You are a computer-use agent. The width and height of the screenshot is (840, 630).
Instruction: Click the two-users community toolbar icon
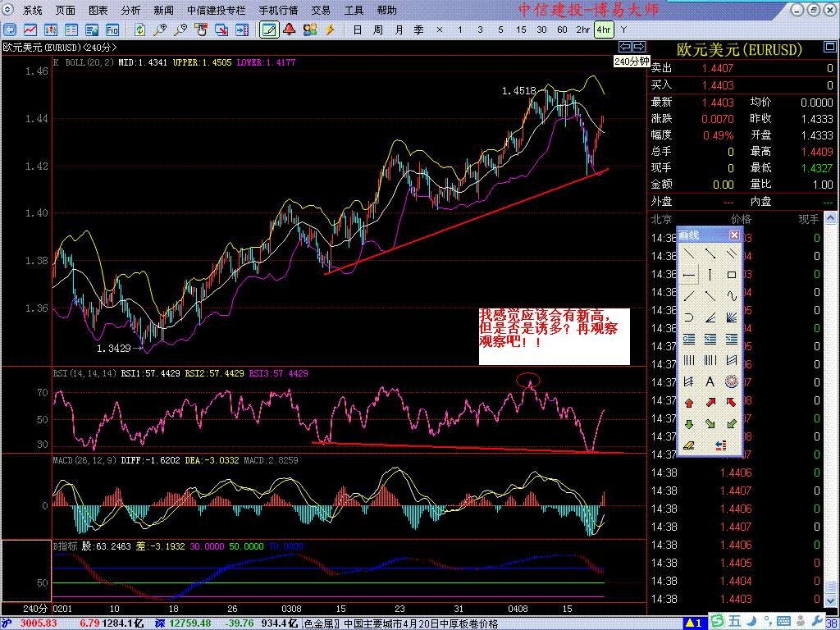309,30
